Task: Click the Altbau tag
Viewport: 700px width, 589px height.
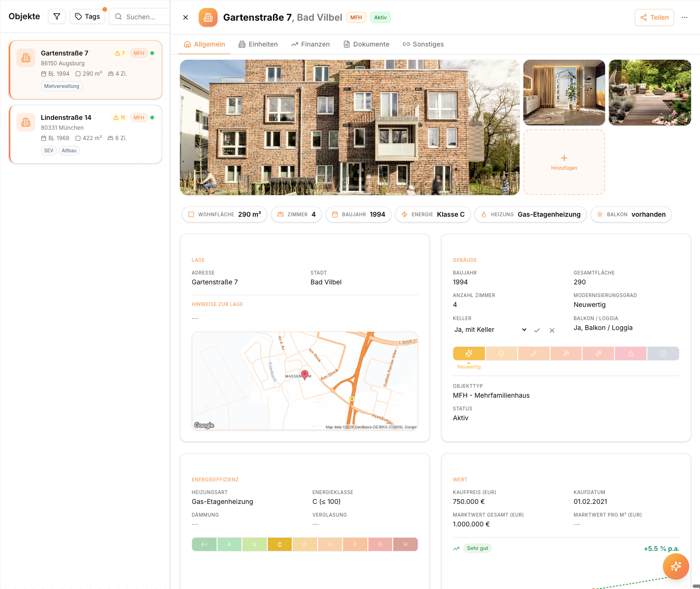Action: click(x=69, y=151)
